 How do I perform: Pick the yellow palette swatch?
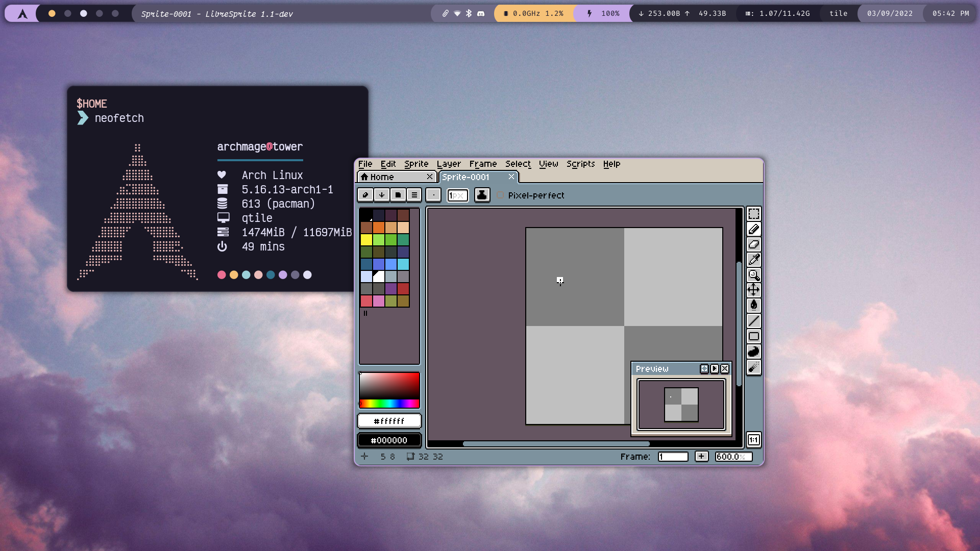click(x=366, y=240)
